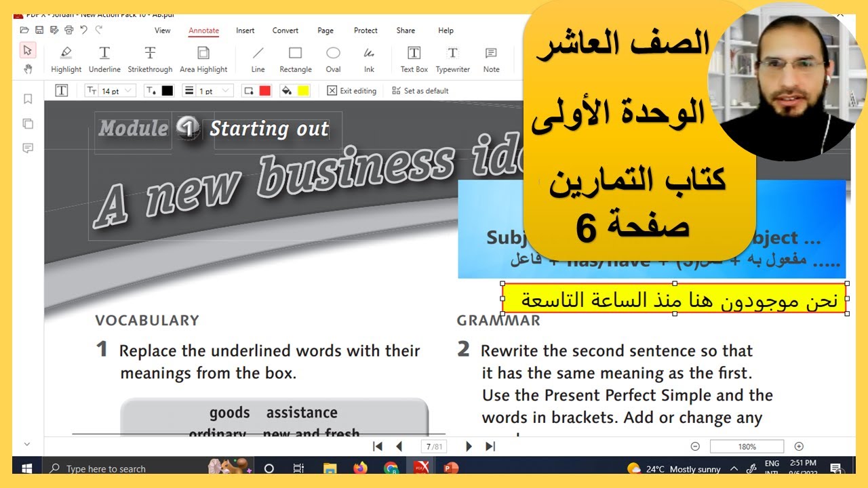Open the Help tab
This screenshot has height=488, width=868.
(446, 30)
